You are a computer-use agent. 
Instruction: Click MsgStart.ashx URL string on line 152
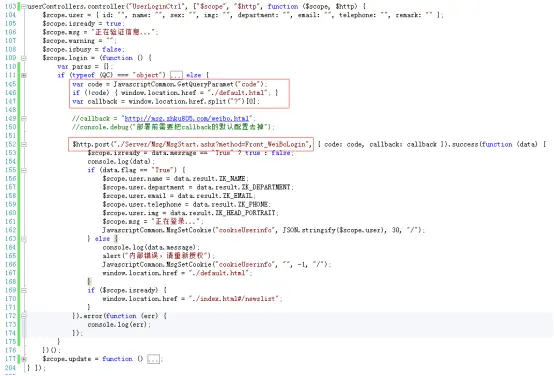tap(212, 144)
